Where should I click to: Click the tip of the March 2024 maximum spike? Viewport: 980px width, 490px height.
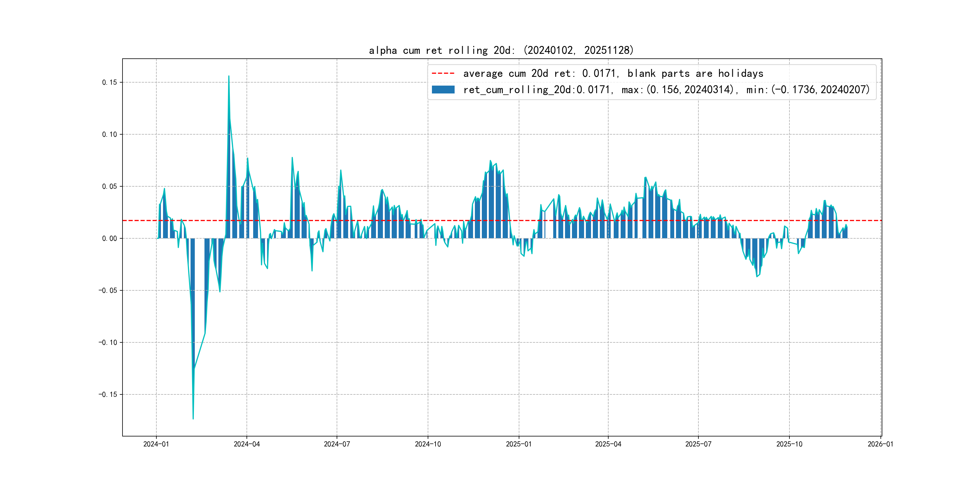click(x=229, y=77)
